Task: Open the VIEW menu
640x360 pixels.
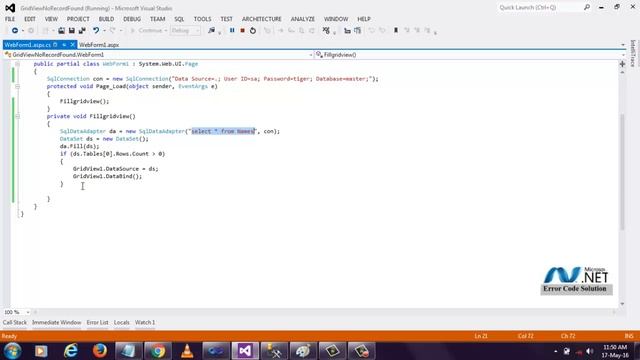Action: pyautogui.click(x=51, y=19)
